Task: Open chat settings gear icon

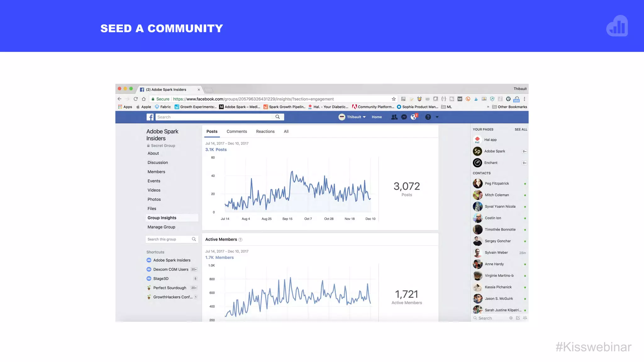Action: [x=511, y=318]
